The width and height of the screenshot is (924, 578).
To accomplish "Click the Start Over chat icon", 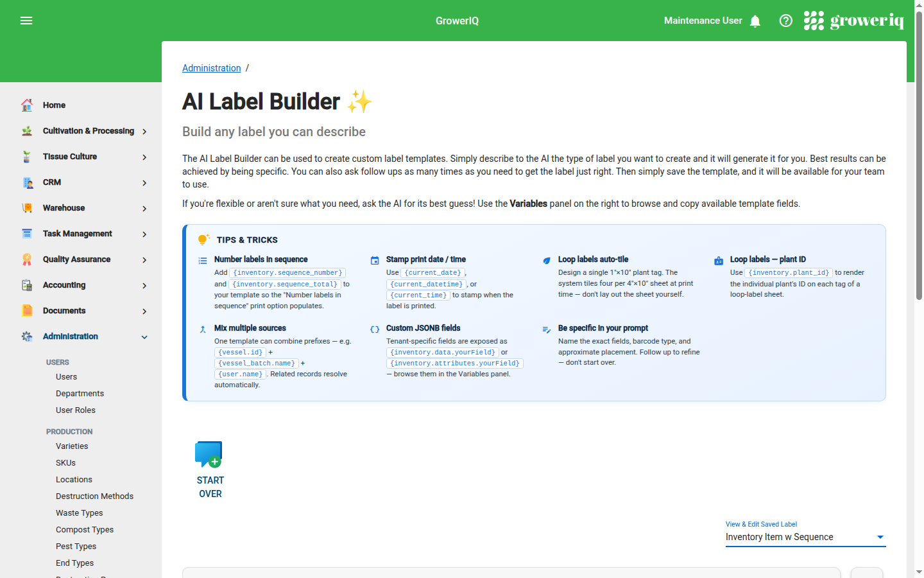I will tap(209, 454).
